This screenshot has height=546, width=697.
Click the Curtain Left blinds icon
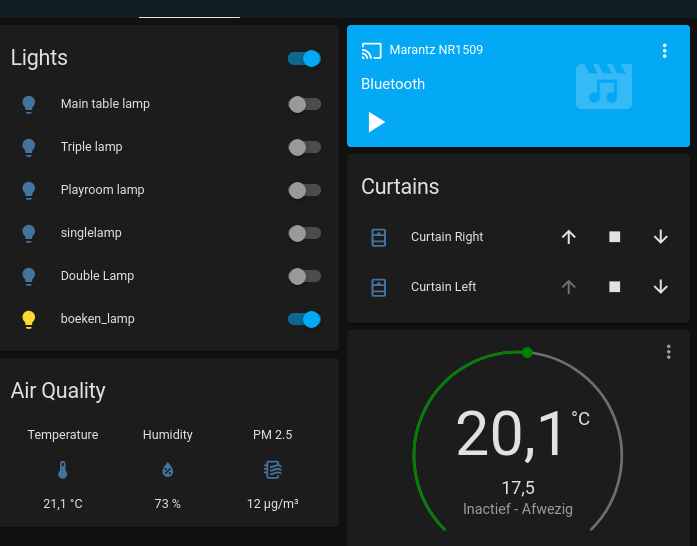379,287
